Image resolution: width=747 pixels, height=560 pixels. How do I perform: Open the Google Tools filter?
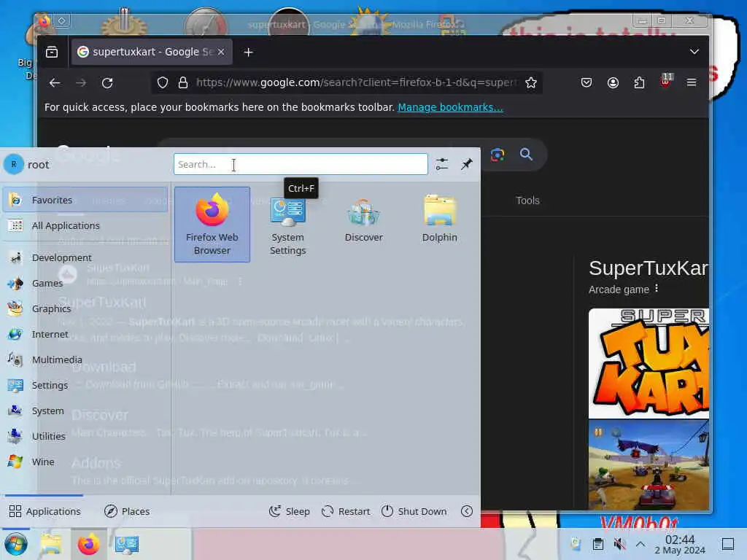click(x=527, y=201)
